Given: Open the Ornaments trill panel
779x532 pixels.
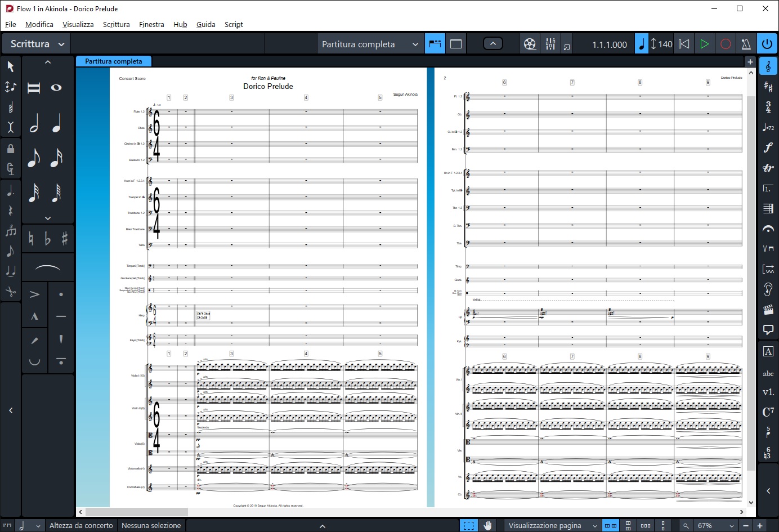Looking at the screenshot, I should (768, 168).
